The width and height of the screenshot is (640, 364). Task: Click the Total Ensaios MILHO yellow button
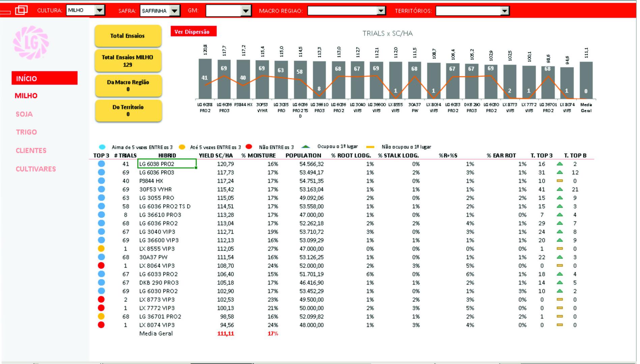click(x=128, y=61)
